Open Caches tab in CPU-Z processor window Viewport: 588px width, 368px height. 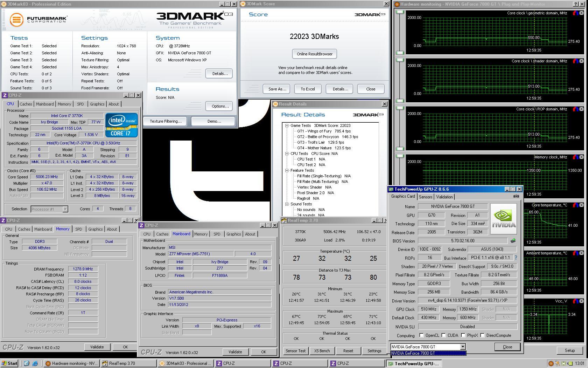(x=26, y=104)
